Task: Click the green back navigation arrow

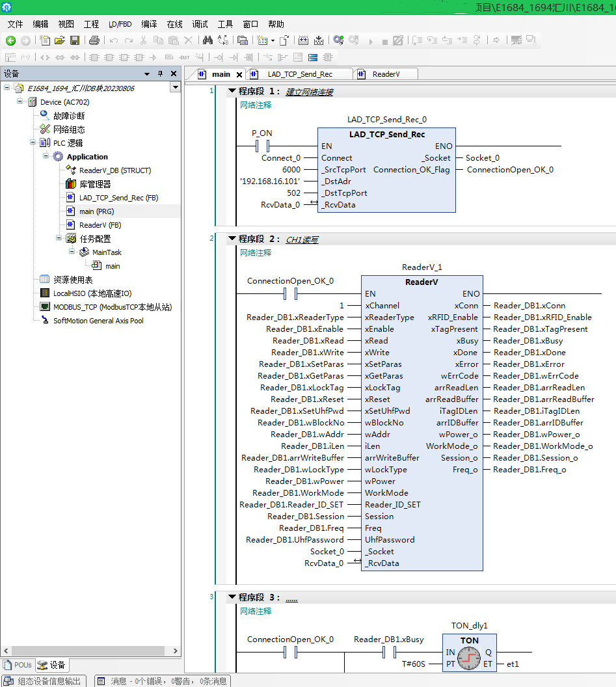Action: [x=10, y=40]
